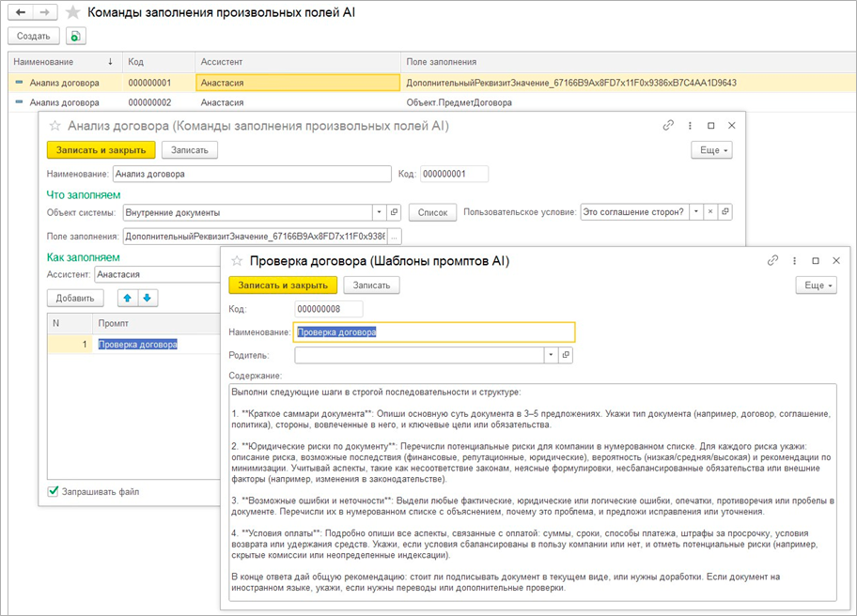Click the Ассистент column header

(x=298, y=62)
